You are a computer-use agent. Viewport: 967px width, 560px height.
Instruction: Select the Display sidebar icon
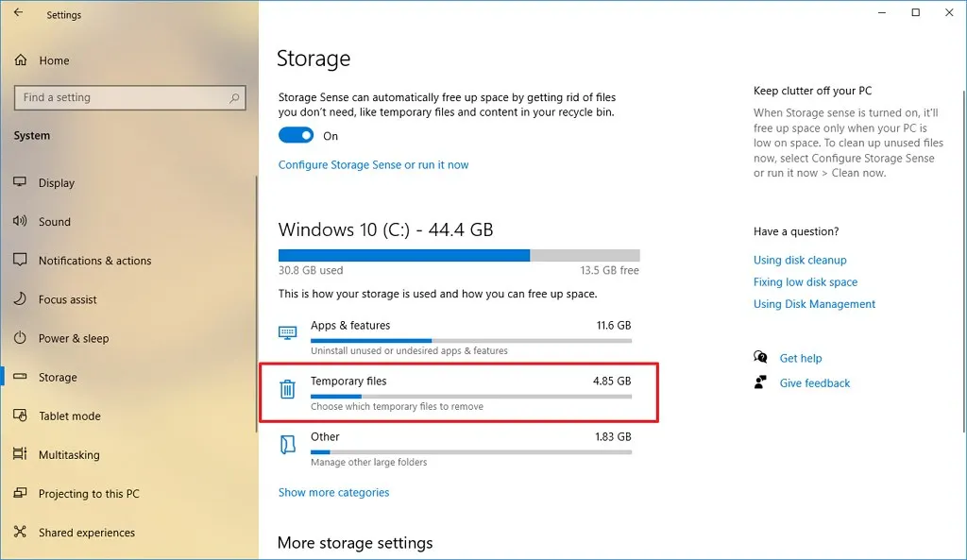tap(21, 182)
